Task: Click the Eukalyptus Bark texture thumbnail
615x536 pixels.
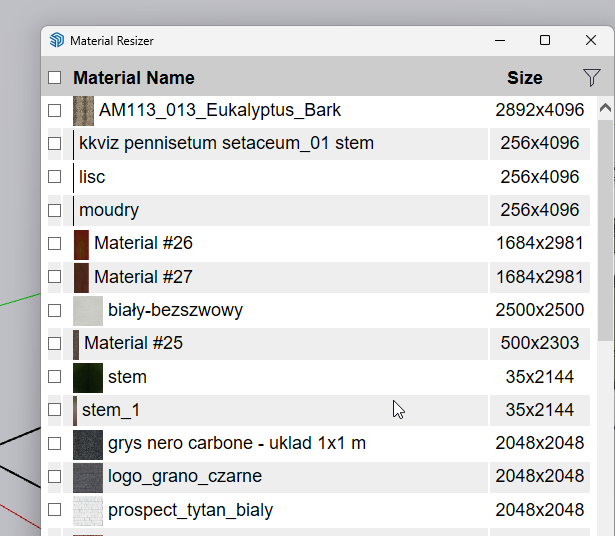Action: point(84,111)
